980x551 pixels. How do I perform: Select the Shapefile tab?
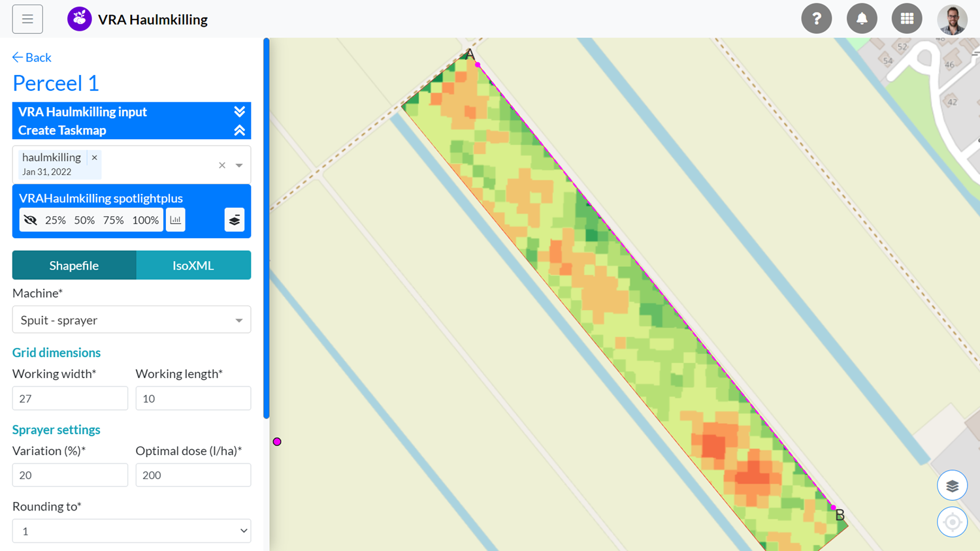[74, 265]
